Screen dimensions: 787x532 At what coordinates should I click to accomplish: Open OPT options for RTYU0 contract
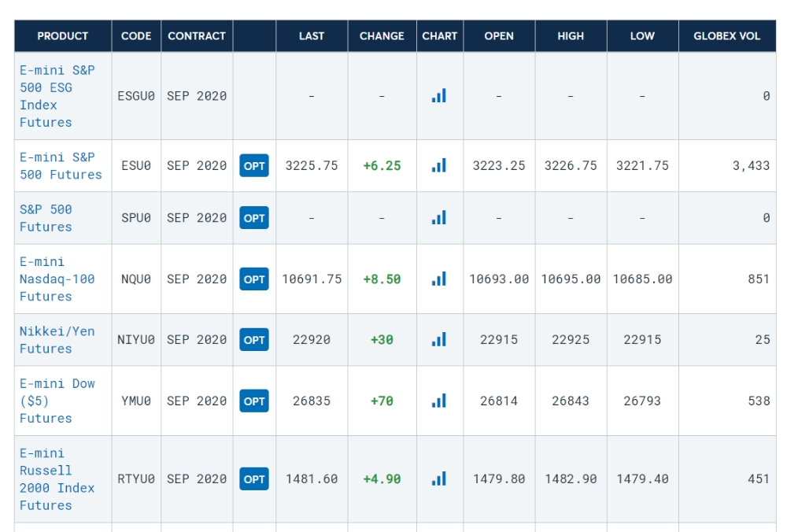254,479
